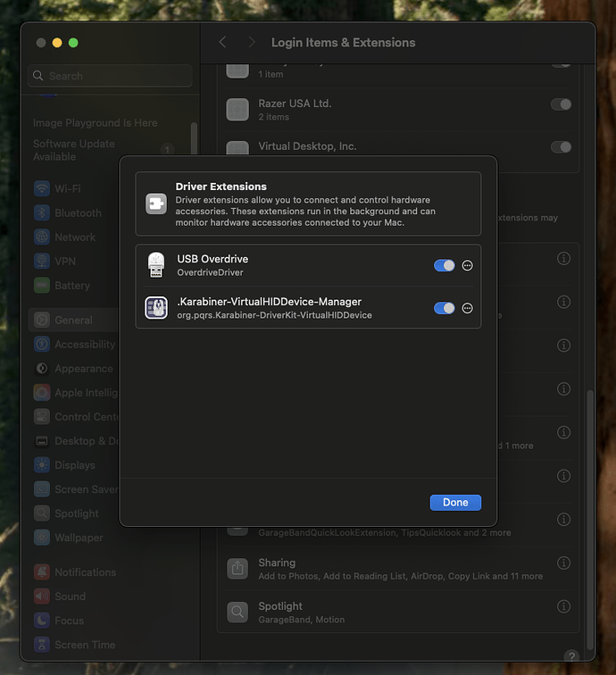Click the Notifications sidebar icon
This screenshot has width=616, height=675.
coord(42,571)
